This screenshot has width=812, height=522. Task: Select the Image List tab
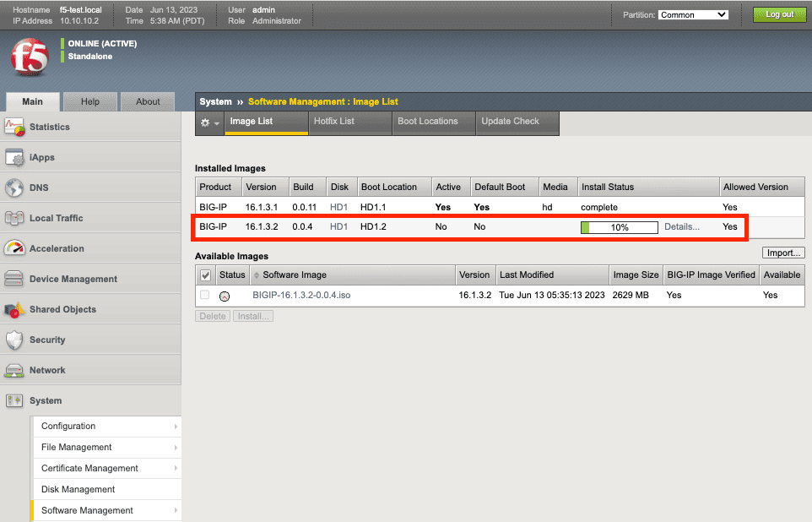tap(266, 122)
